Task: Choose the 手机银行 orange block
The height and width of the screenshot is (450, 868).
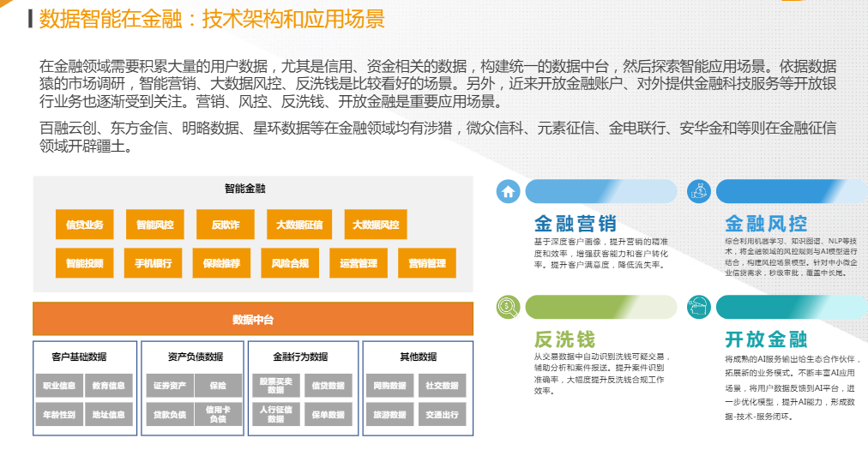Action: (154, 263)
